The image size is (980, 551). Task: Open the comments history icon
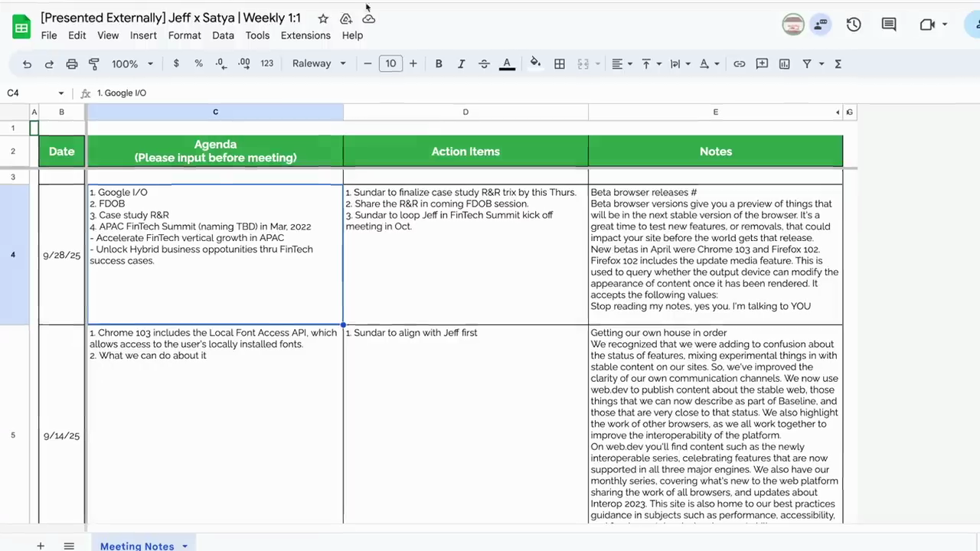pos(889,24)
